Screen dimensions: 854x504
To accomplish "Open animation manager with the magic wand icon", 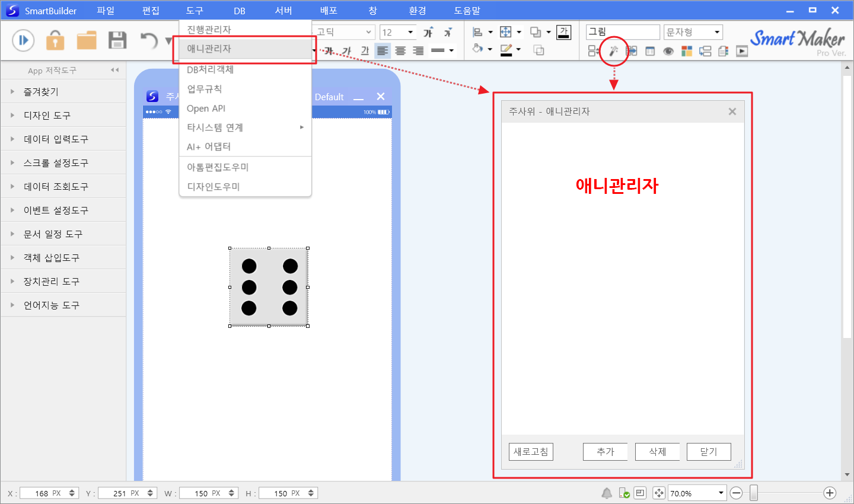I will 614,51.
